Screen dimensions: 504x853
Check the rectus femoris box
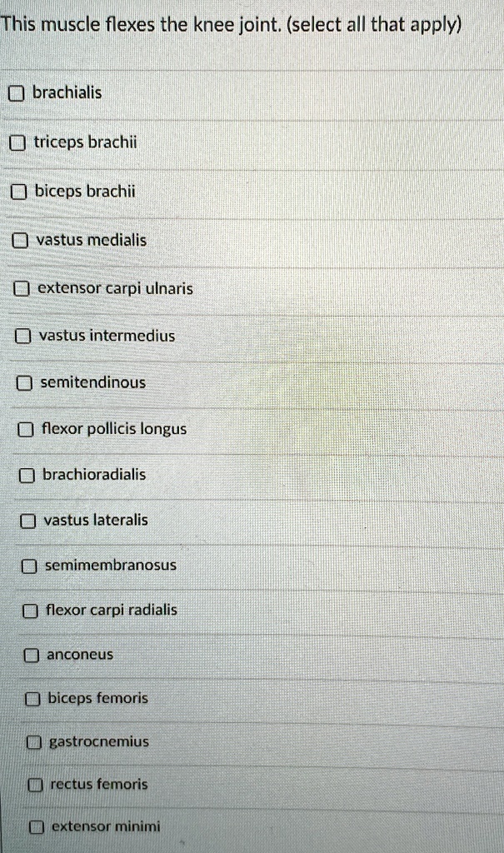35,785
